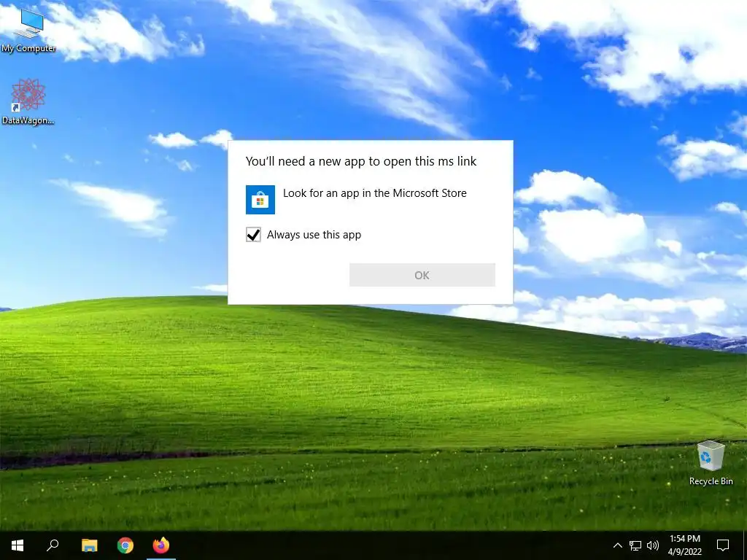Click the Always use this app label
Viewport: 747px width, 560px height.
[314, 235]
